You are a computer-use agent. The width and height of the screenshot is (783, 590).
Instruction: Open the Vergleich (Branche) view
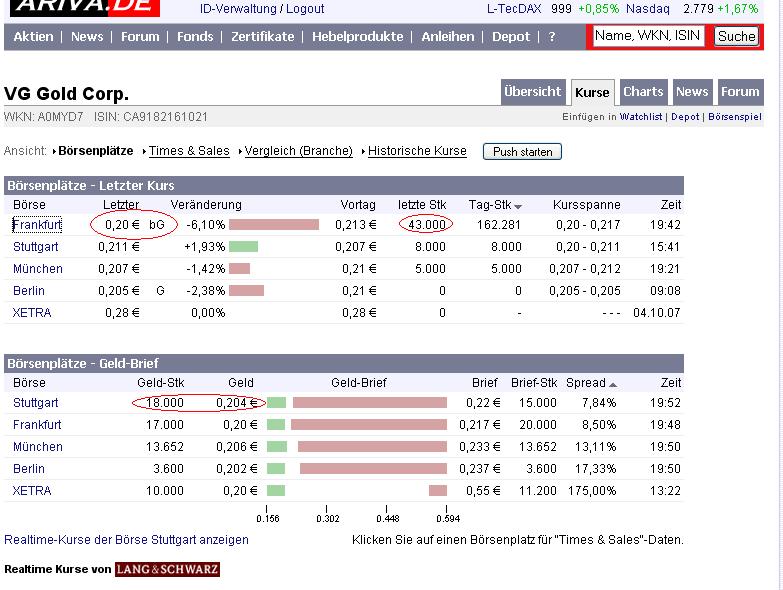click(x=299, y=151)
